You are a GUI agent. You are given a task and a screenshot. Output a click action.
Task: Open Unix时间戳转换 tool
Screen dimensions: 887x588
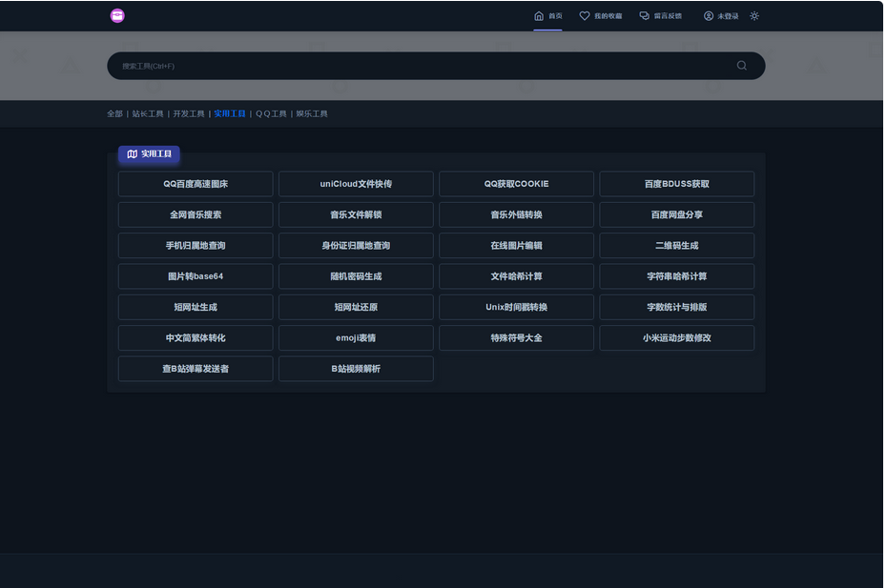point(517,307)
